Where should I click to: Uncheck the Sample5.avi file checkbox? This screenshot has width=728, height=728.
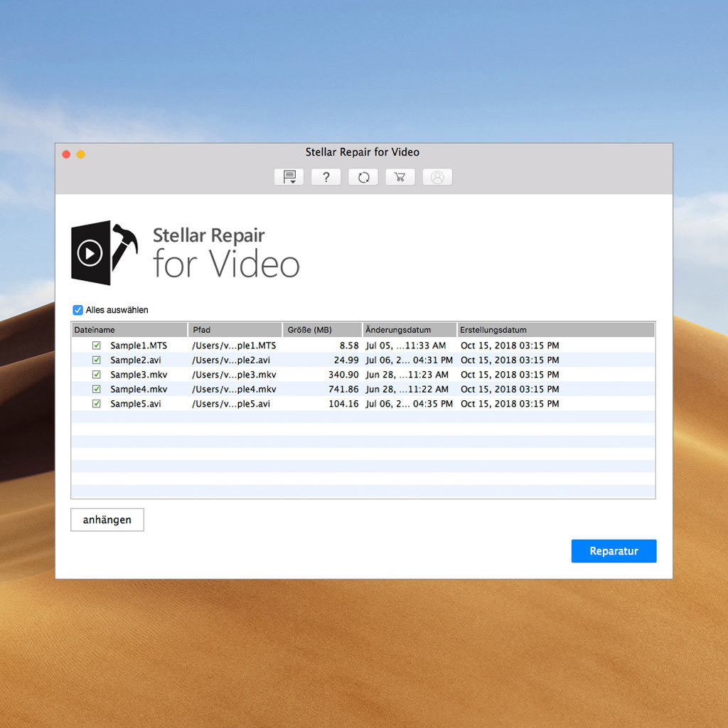[x=97, y=404]
